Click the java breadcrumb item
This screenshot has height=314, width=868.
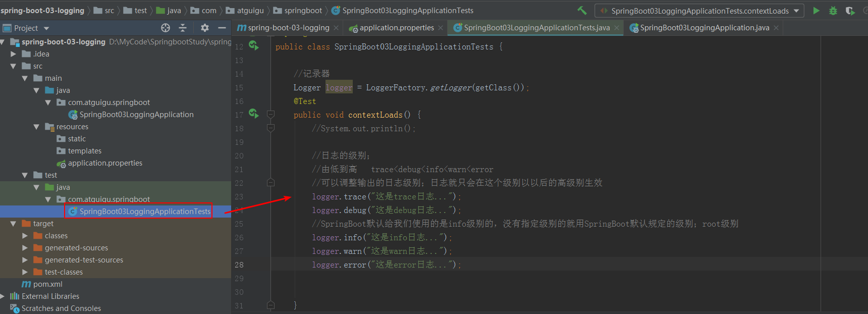click(169, 11)
